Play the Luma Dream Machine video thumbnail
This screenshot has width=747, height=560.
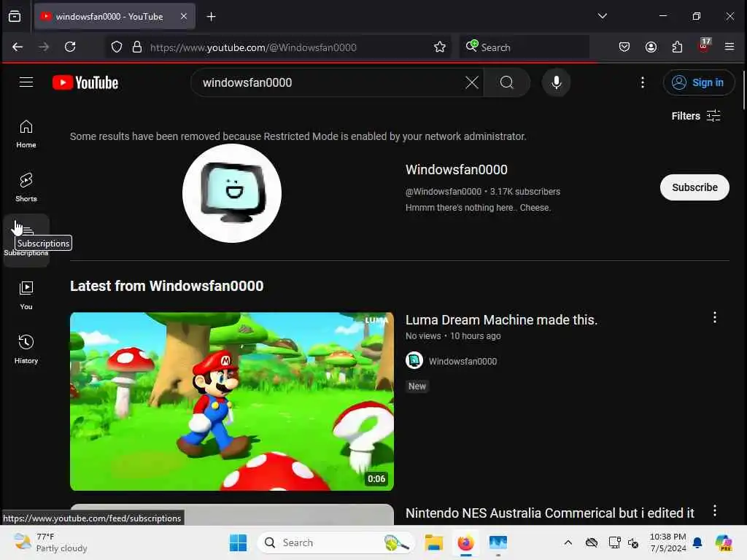point(232,402)
